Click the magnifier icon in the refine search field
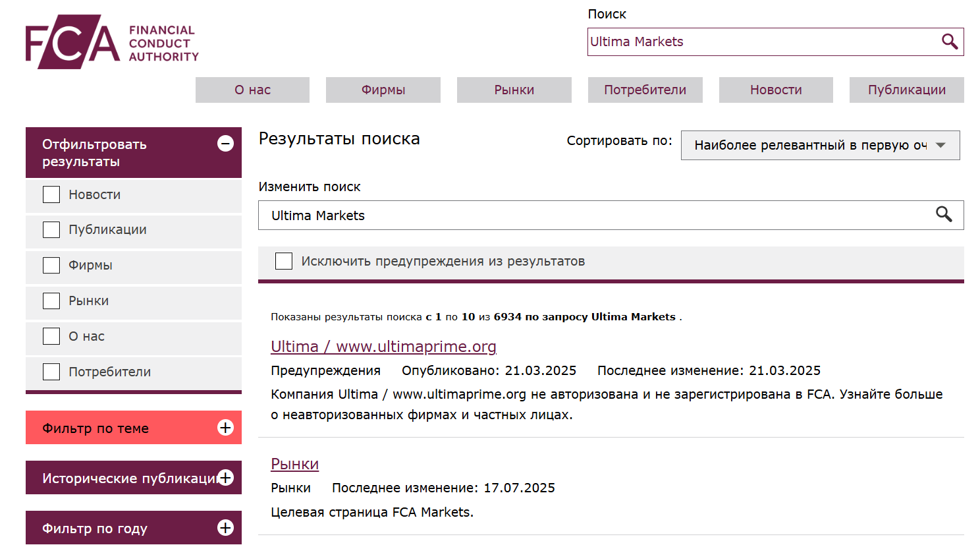This screenshot has width=980, height=547. pos(943,215)
